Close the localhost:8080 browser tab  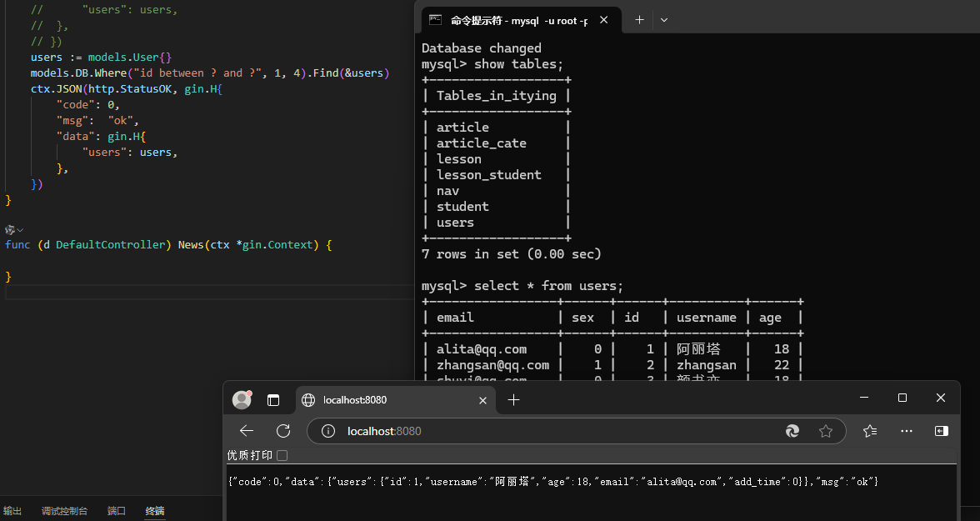482,400
